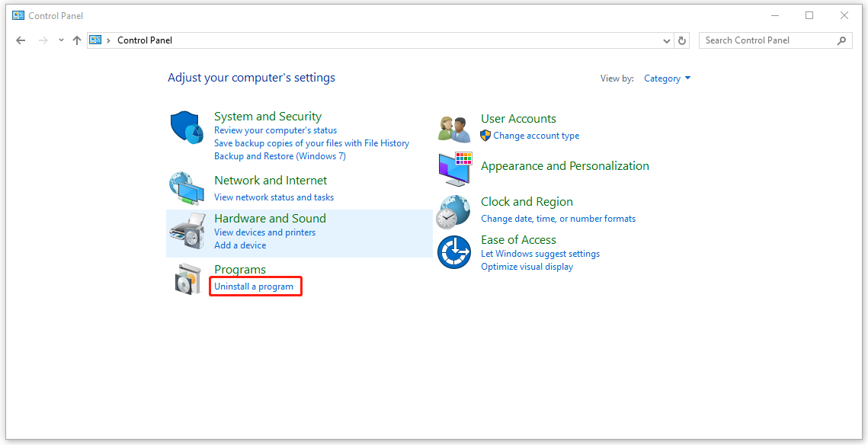
Task: Open the recent locations dropdown arrow
Action: [x=61, y=40]
